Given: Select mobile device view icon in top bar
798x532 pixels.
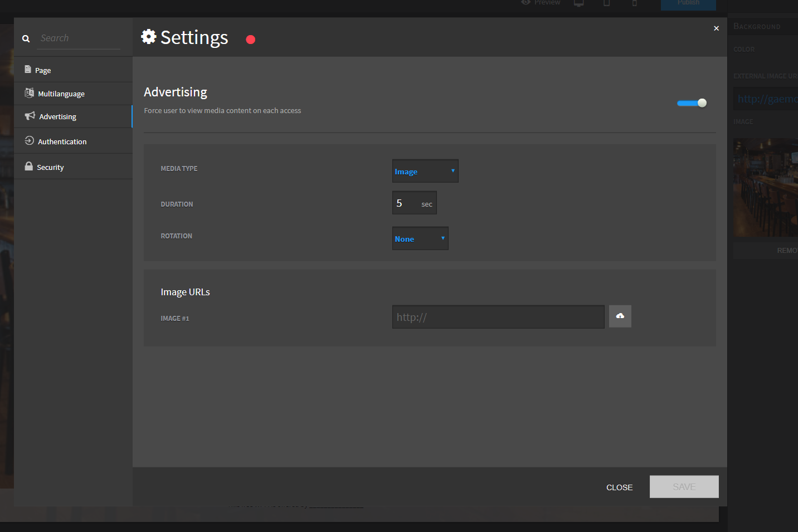Looking at the screenshot, I should click(634, 3).
